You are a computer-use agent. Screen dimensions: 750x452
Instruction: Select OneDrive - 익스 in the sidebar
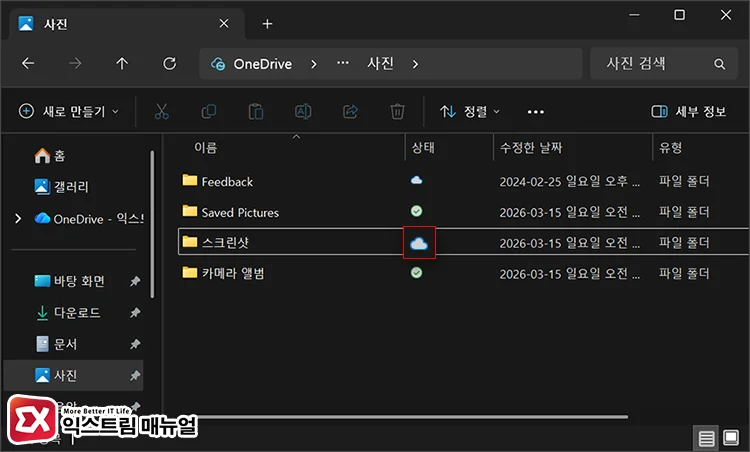[x=89, y=219]
